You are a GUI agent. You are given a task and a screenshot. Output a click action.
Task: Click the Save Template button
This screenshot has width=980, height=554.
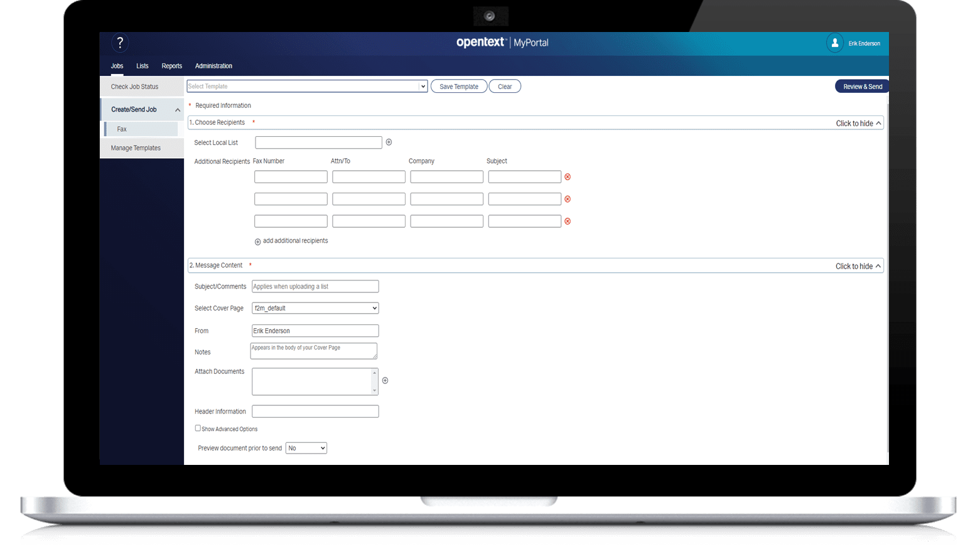(x=458, y=87)
